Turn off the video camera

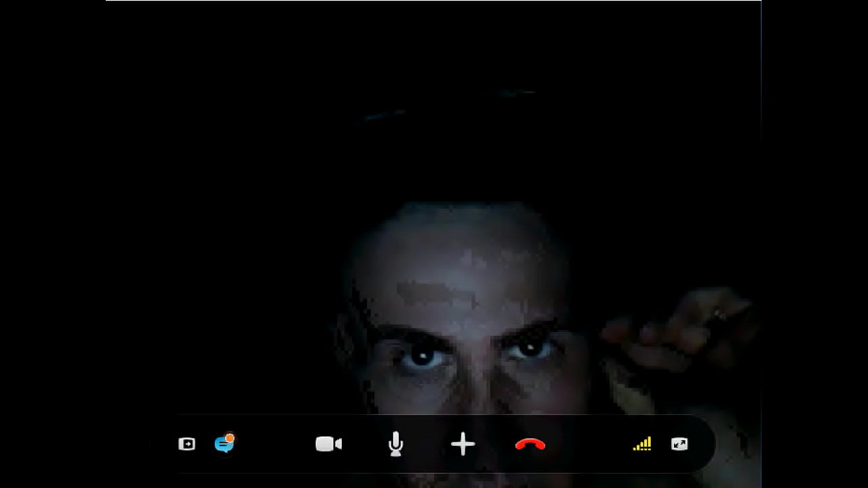(329, 444)
